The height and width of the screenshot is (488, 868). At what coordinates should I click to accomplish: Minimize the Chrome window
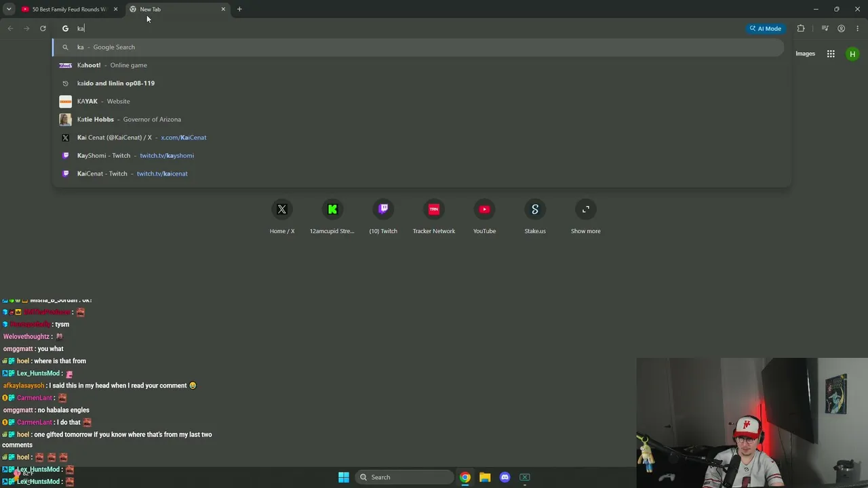[816, 9]
